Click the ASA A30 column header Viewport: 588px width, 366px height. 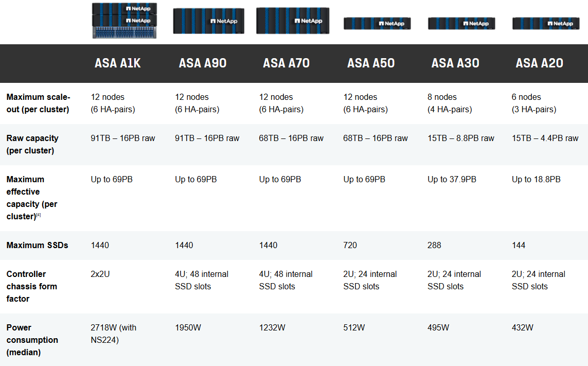pyautogui.click(x=455, y=63)
